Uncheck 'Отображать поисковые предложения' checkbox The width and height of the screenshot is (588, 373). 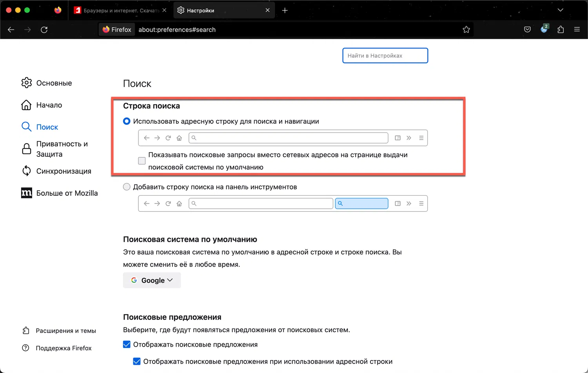[x=127, y=345]
